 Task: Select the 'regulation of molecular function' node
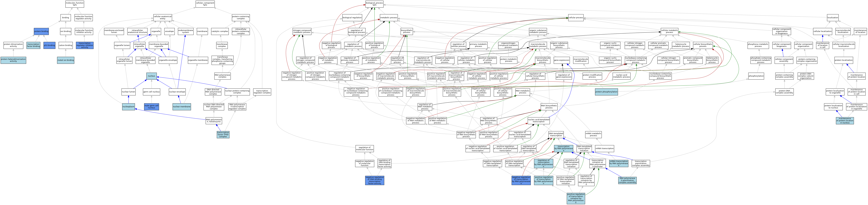tap(365, 148)
